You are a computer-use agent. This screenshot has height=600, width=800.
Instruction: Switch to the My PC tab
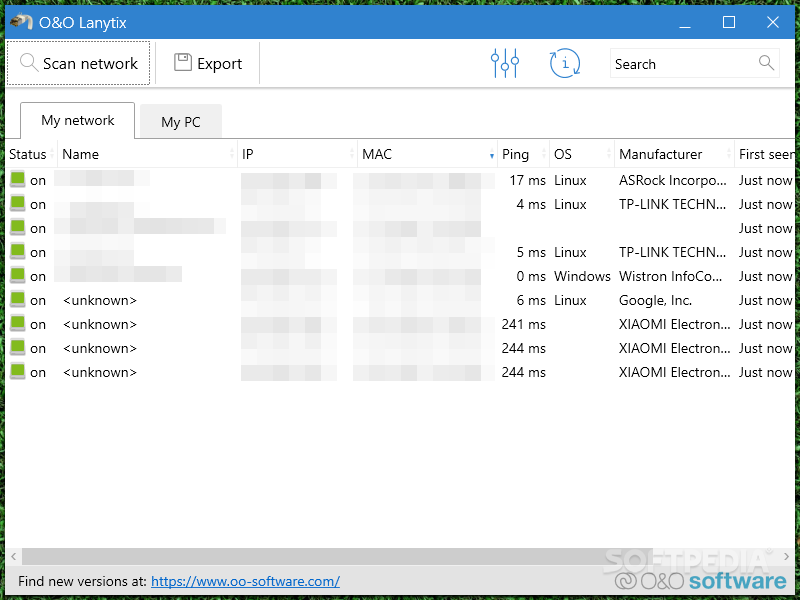click(181, 121)
